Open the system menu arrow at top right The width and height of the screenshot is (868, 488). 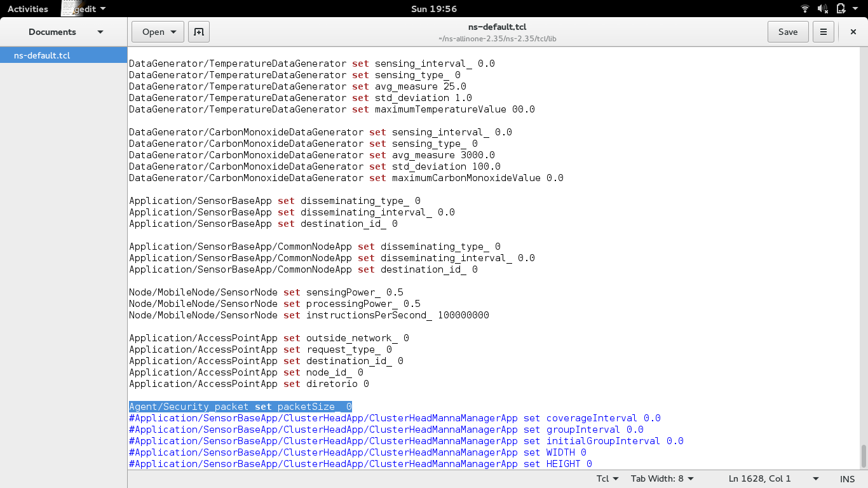pyautogui.click(x=855, y=9)
